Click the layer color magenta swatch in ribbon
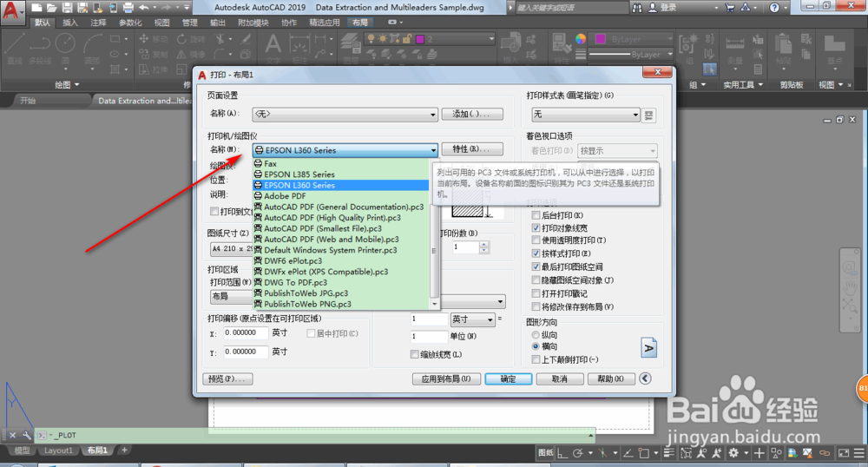This screenshot has height=467, width=868. pos(420,39)
